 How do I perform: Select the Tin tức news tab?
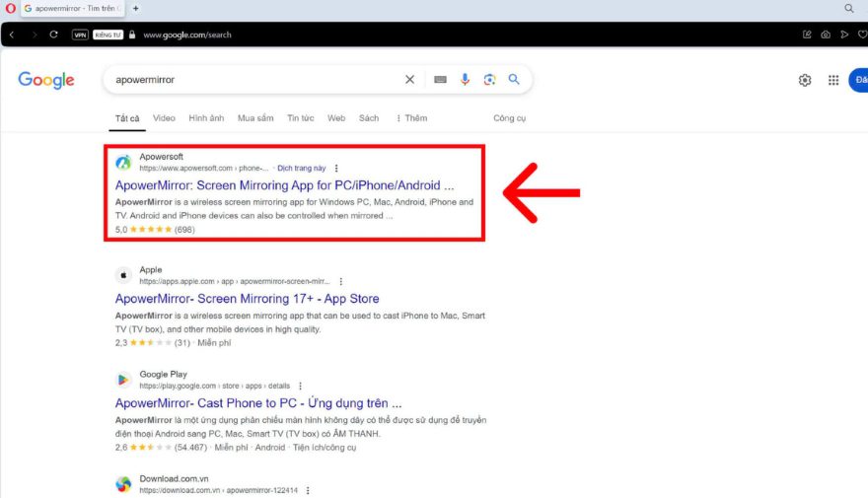(x=300, y=118)
